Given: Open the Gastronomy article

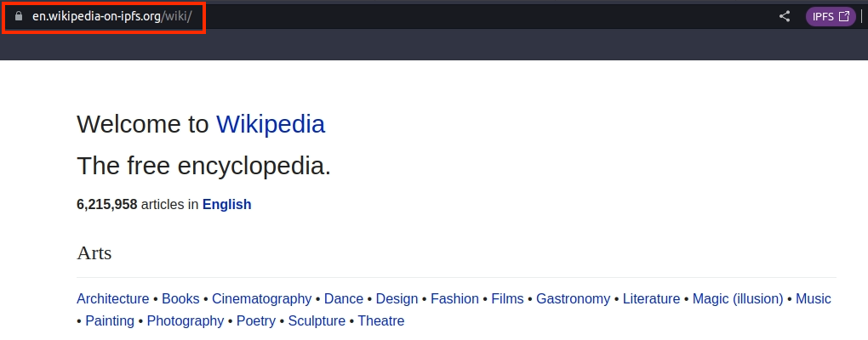Looking at the screenshot, I should [573, 299].
